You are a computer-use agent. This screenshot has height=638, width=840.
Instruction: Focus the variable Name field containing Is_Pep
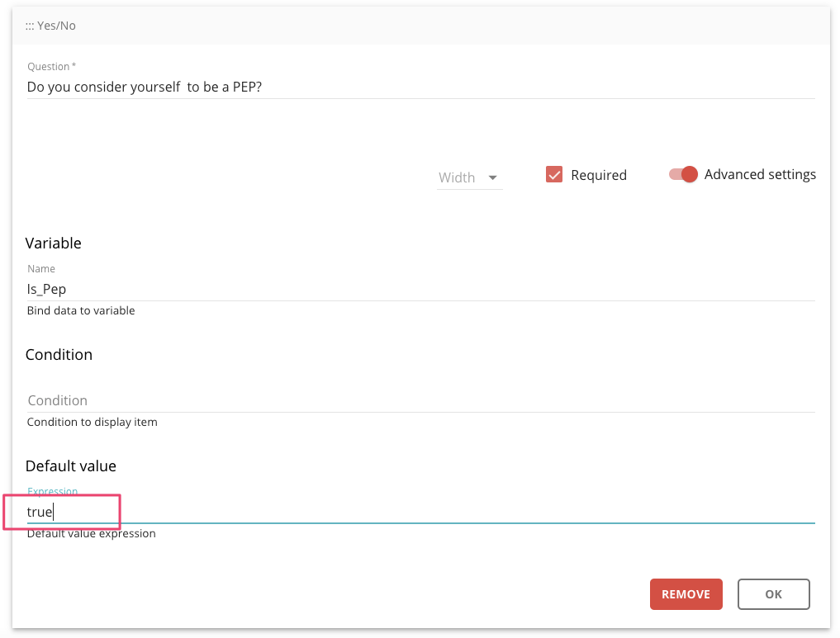(x=420, y=289)
